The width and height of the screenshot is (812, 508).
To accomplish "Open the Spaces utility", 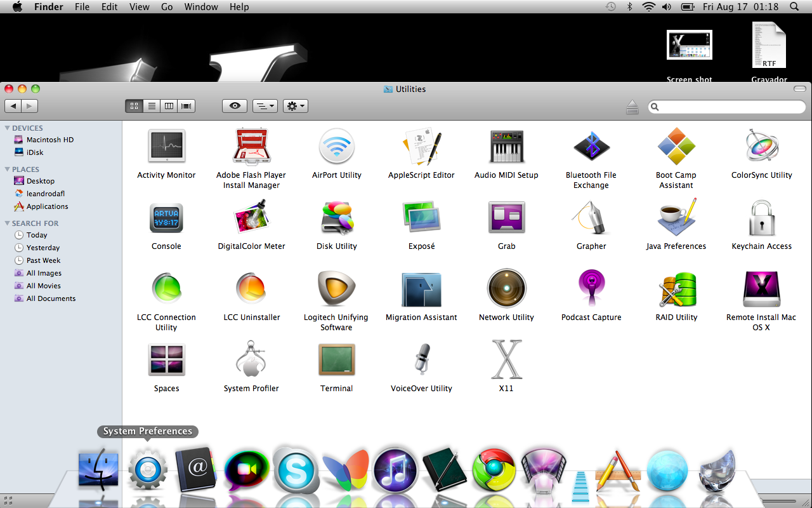I will pyautogui.click(x=166, y=360).
